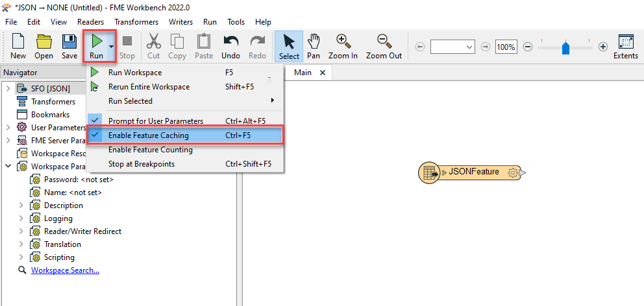
Task: Click the green Run button
Action: point(96,46)
